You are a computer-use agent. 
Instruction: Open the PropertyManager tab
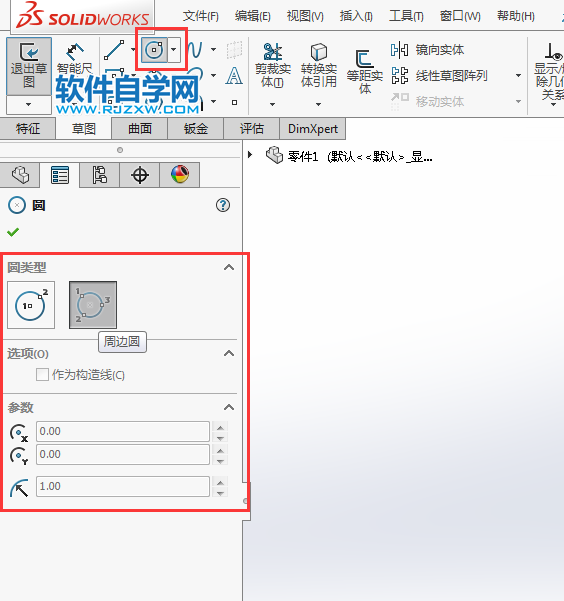60,175
